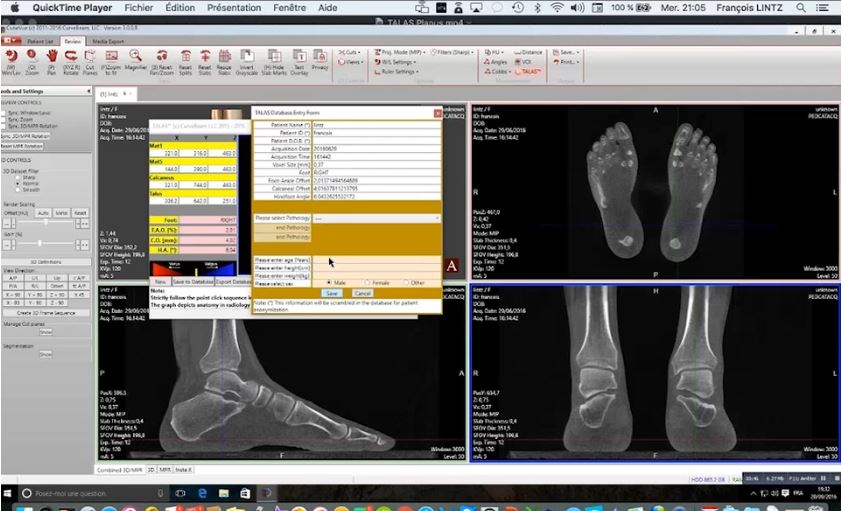Click the Save button in form

332,293
